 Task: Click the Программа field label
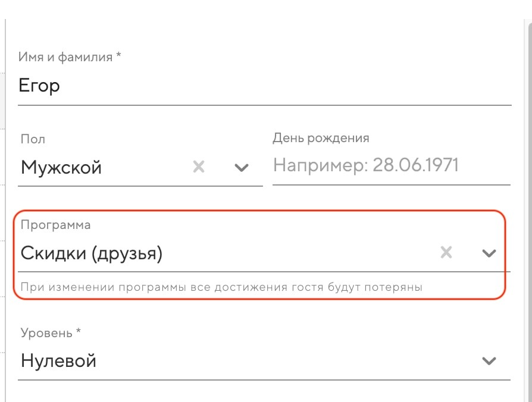tap(55, 225)
